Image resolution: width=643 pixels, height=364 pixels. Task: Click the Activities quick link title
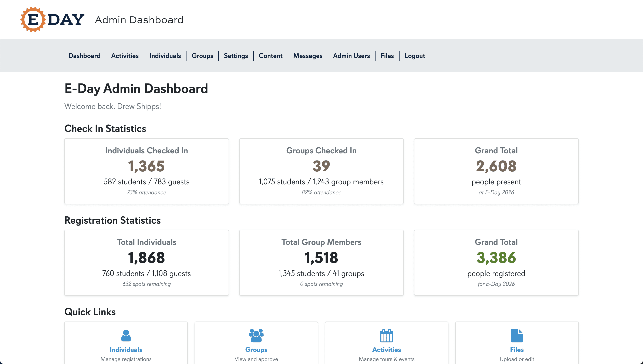coord(386,350)
